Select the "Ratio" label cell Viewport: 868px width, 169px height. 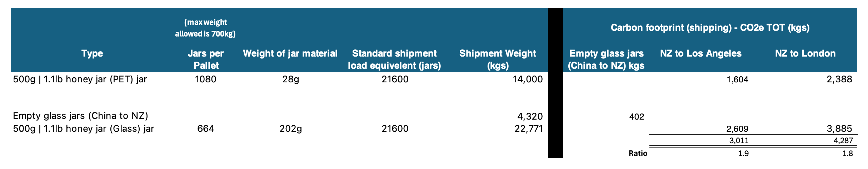(638, 154)
